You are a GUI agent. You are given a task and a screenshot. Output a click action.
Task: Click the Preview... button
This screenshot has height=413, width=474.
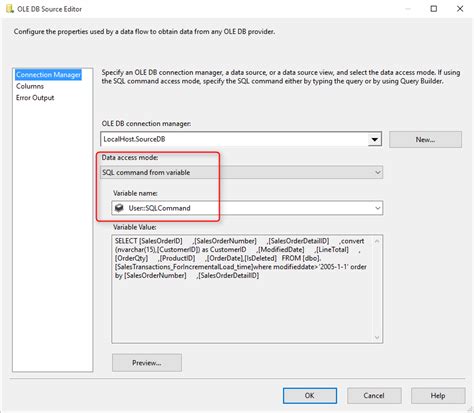click(x=147, y=363)
